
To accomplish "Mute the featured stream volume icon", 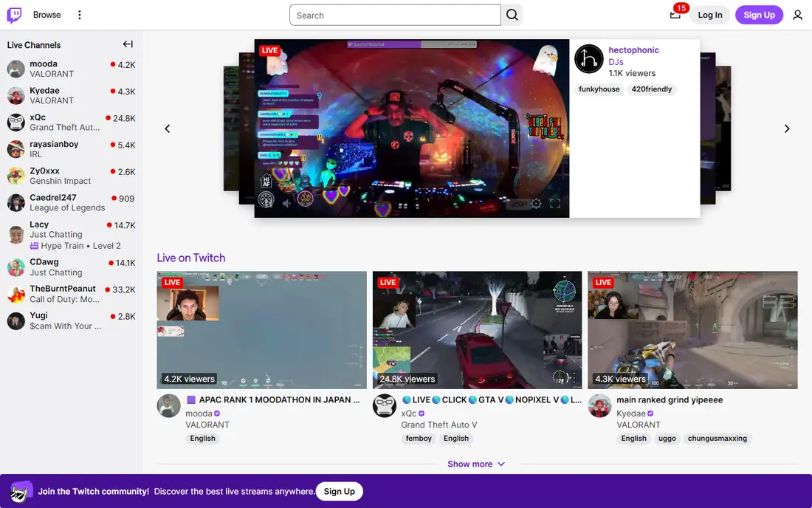I will tap(287, 204).
